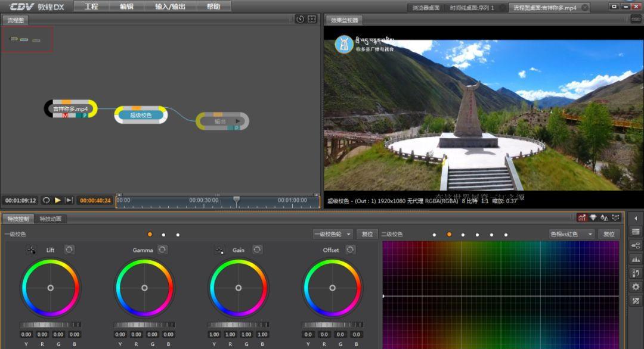Pick white point with Gain eyedropper

(x=219, y=250)
